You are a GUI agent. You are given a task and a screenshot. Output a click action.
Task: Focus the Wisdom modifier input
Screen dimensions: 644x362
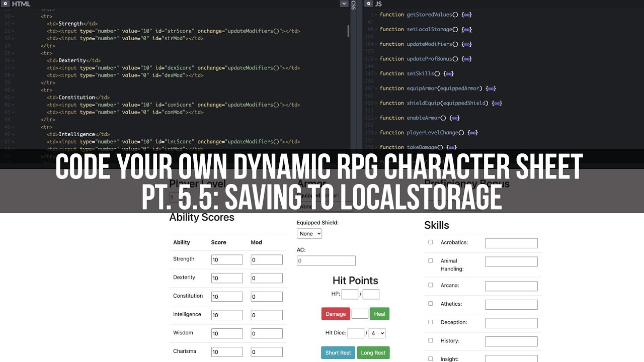click(267, 333)
